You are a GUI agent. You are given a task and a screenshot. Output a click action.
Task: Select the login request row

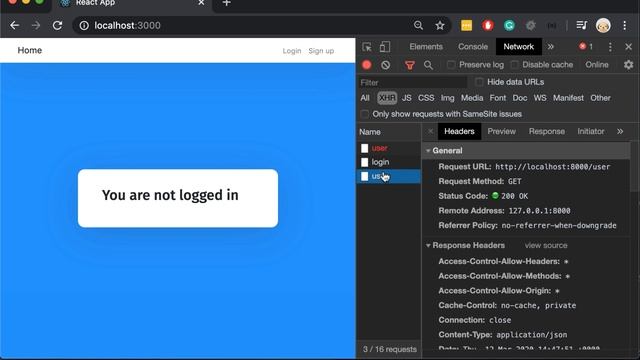click(389, 162)
